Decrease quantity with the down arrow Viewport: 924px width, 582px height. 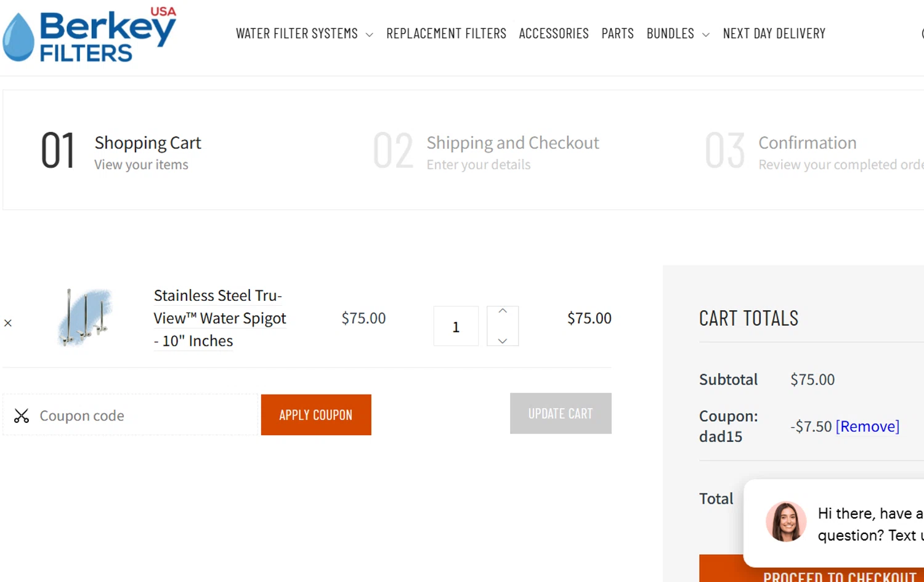click(x=503, y=340)
